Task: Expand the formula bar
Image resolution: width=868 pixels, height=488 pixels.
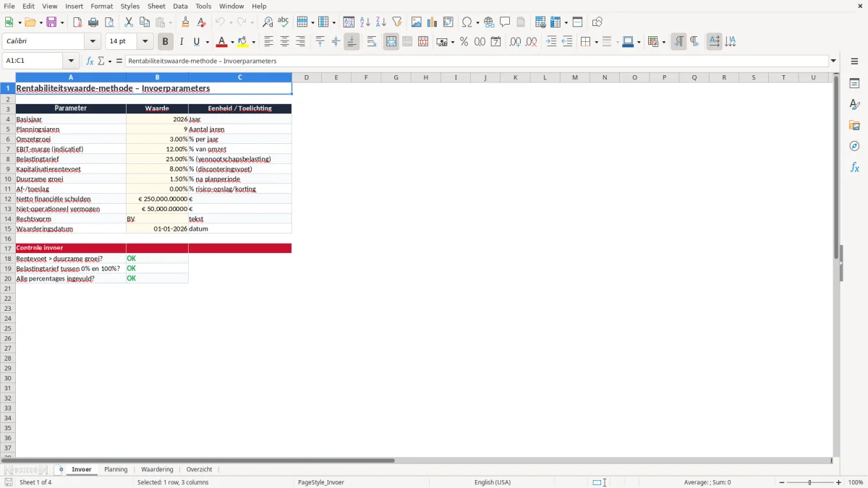Action: 833,61
